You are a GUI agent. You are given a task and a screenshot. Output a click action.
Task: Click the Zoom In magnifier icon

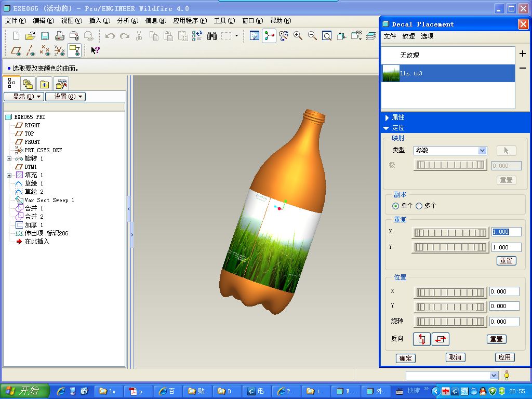click(298, 36)
